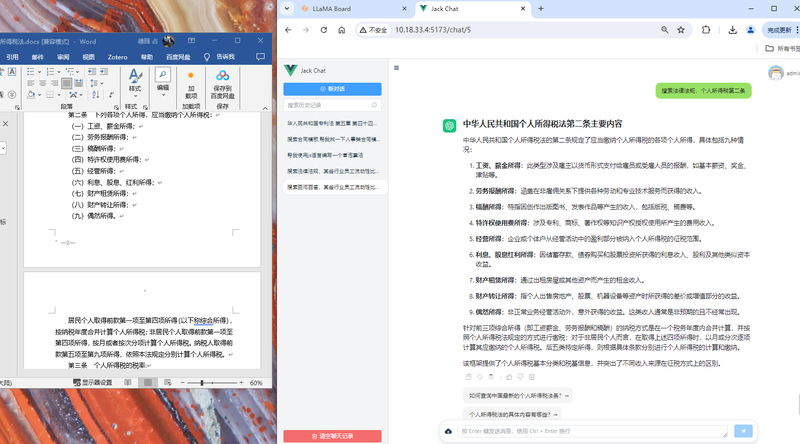This screenshot has height=444, width=800.
Task: Toggle Jack Chat sidebar with hamburger icon
Action: pyautogui.click(x=396, y=68)
